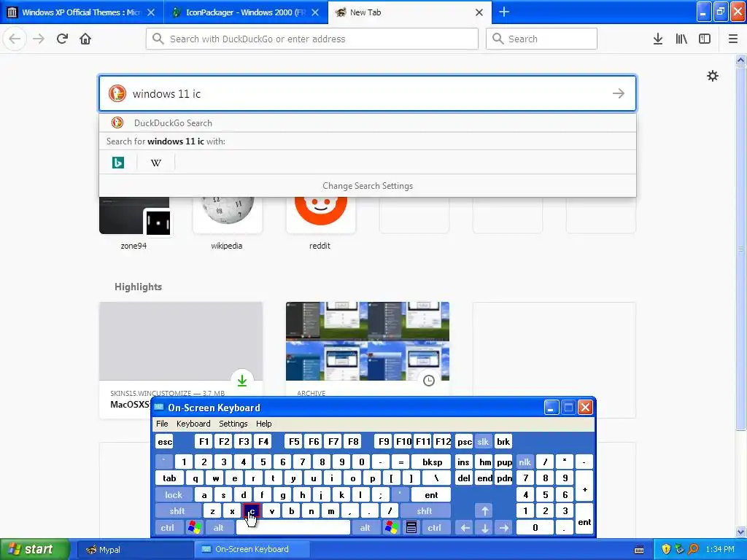Search with the Bing engine icon
747x560 pixels.
pyautogui.click(x=117, y=163)
